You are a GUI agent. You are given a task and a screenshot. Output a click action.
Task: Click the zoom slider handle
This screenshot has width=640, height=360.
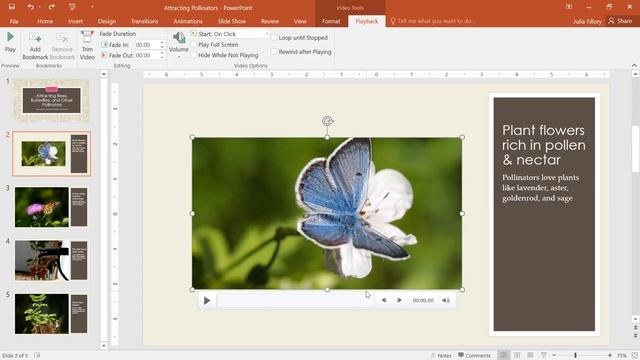tap(576, 356)
